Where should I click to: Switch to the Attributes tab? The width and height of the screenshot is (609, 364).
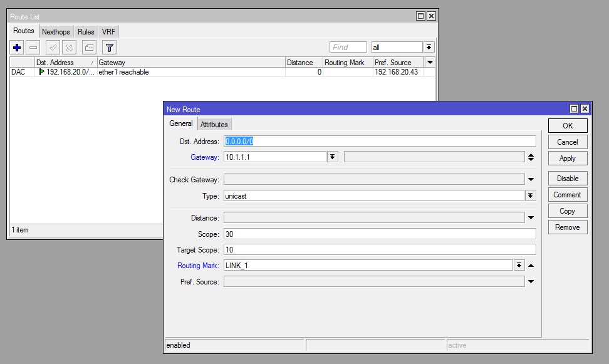(214, 125)
